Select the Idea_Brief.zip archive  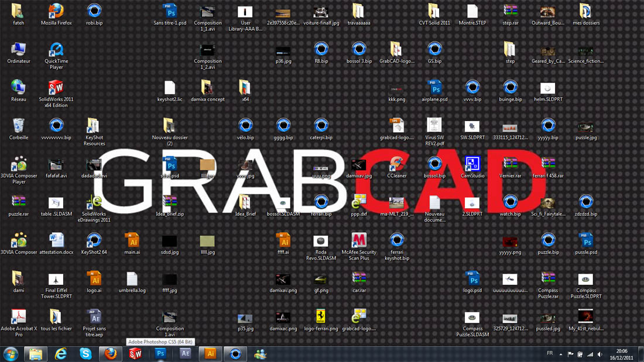(x=170, y=205)
